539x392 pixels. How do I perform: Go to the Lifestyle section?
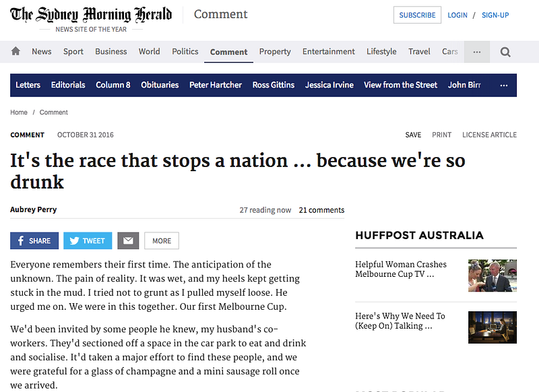pyautogui.click(x=381, y=52)
